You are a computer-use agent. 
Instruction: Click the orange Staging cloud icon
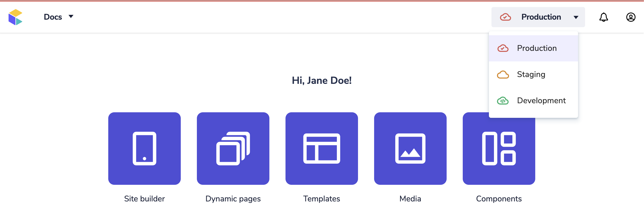[503, 75]
